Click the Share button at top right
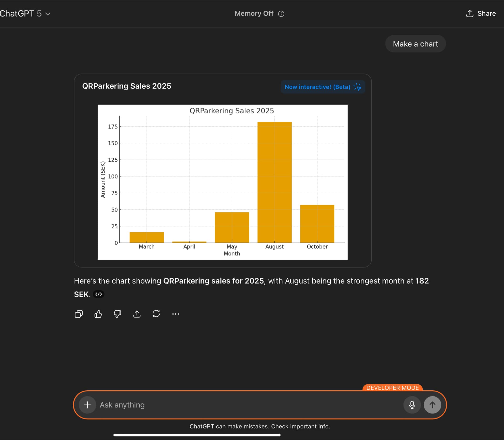Image resolution: width=504 pixels, height=440 pixels. 481,14
